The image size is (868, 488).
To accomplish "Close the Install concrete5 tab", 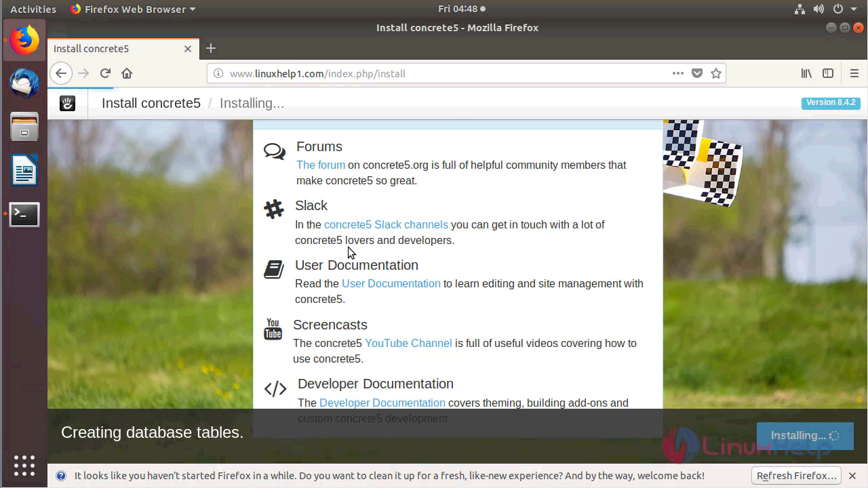I will click(x=188, y=49).
